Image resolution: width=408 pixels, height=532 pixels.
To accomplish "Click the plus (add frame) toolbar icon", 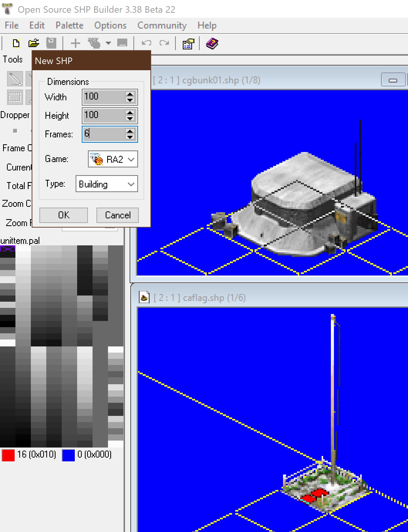I will tap(76, 43).
